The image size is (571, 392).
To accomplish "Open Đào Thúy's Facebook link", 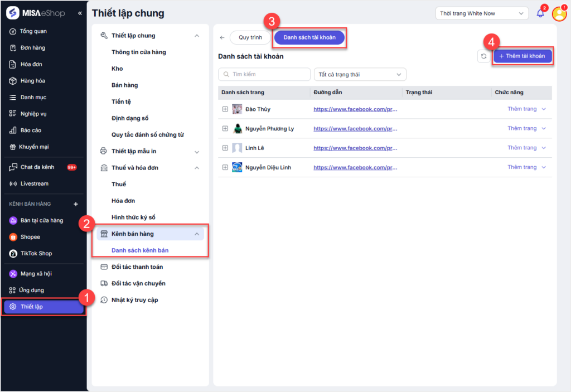I will click(355, 109).
